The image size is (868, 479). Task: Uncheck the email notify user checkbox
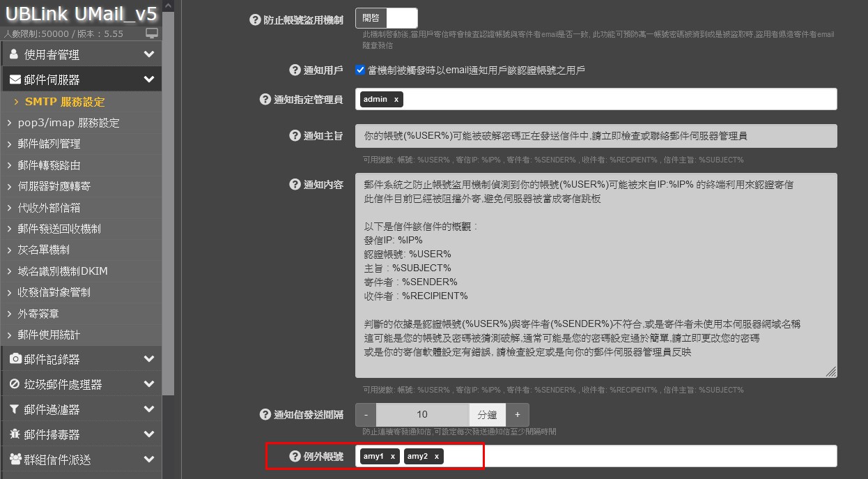(x=360, y=70)
